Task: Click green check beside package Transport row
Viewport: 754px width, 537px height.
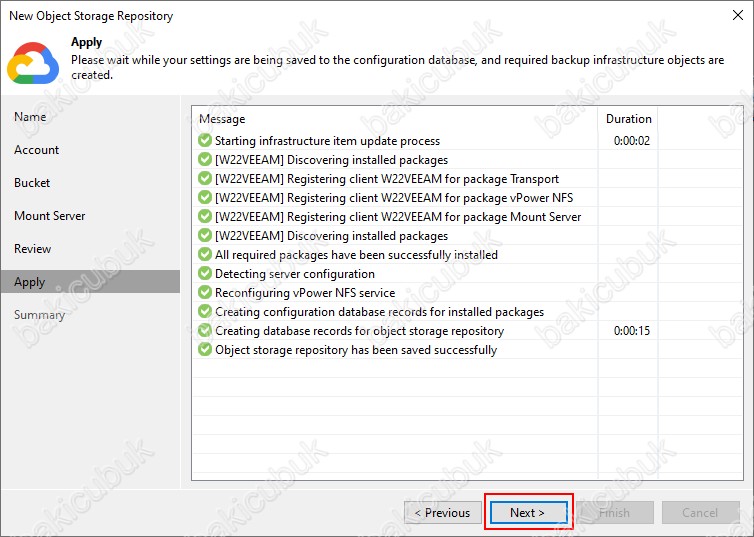Action: pos(205,178)
